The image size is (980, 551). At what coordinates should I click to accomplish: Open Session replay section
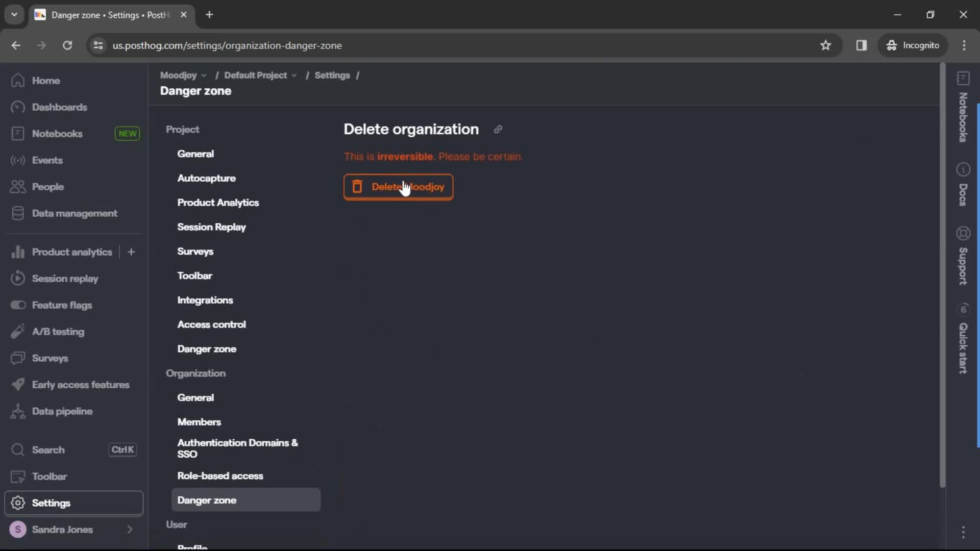pos(65,279)
